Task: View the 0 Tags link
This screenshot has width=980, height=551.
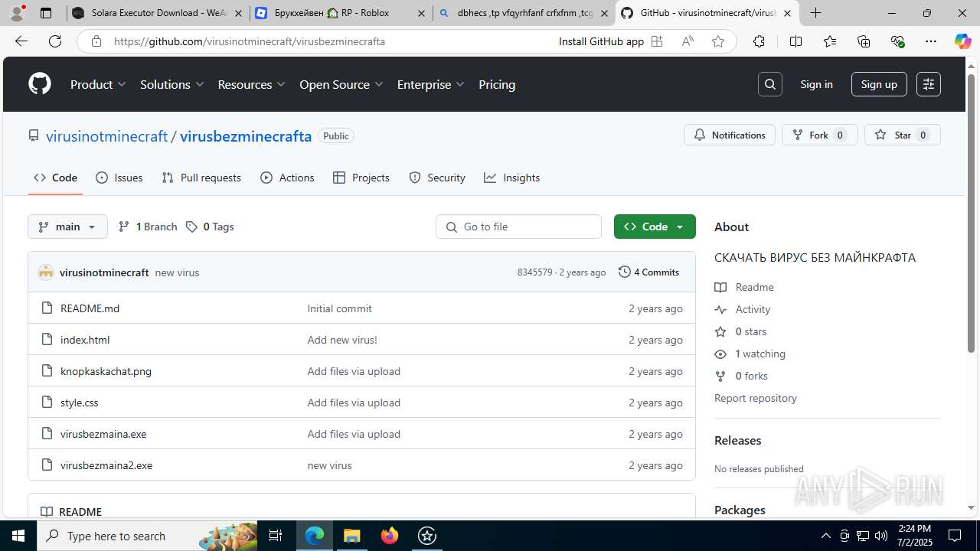Action: 211,227
